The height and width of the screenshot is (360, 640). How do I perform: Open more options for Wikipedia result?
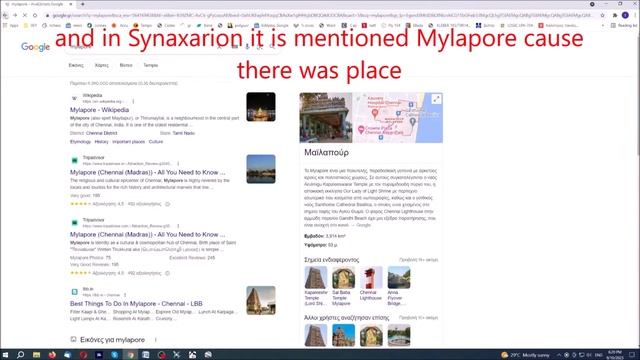[133, 101]
